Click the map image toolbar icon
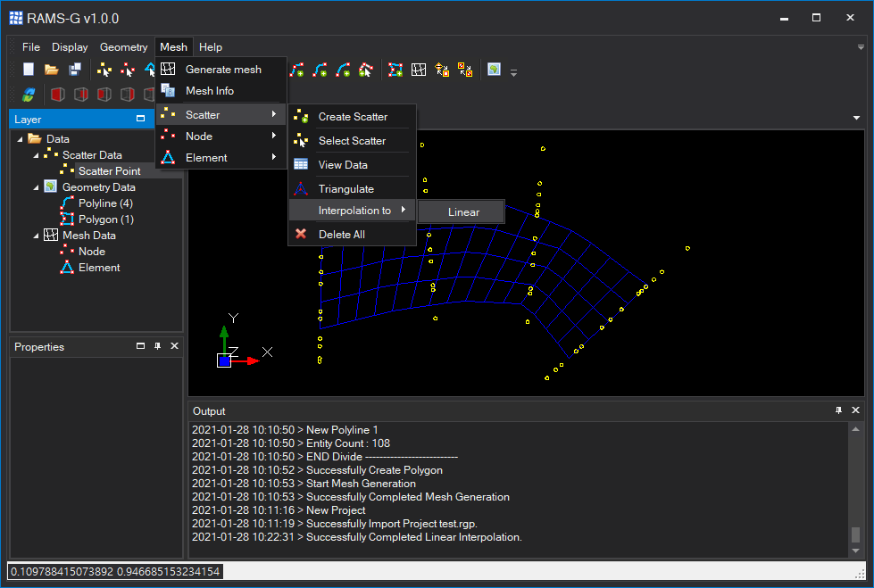The width and height of the screenshot is (874, 588). pyautogui.click(x=494, y=70)
